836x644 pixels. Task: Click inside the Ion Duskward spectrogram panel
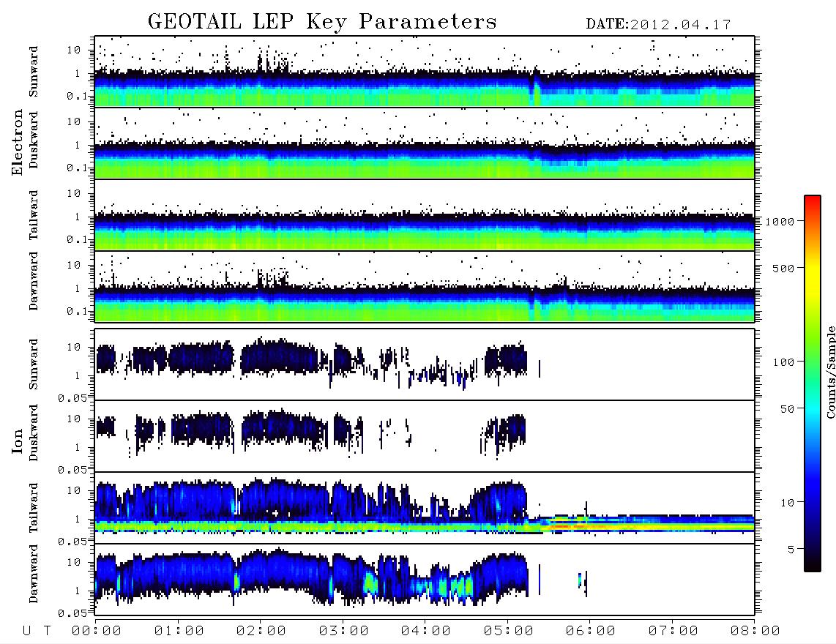[x=425, y=436]
